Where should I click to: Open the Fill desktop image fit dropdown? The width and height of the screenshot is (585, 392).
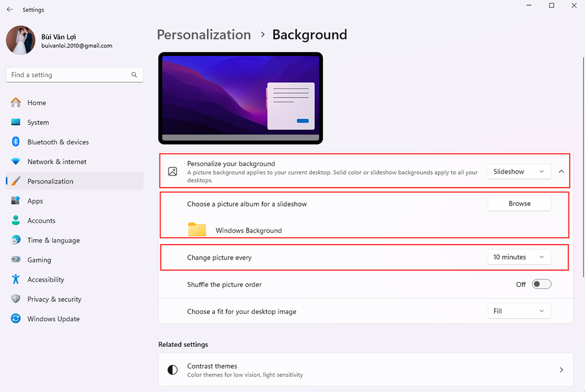click(x=519, y=312)
